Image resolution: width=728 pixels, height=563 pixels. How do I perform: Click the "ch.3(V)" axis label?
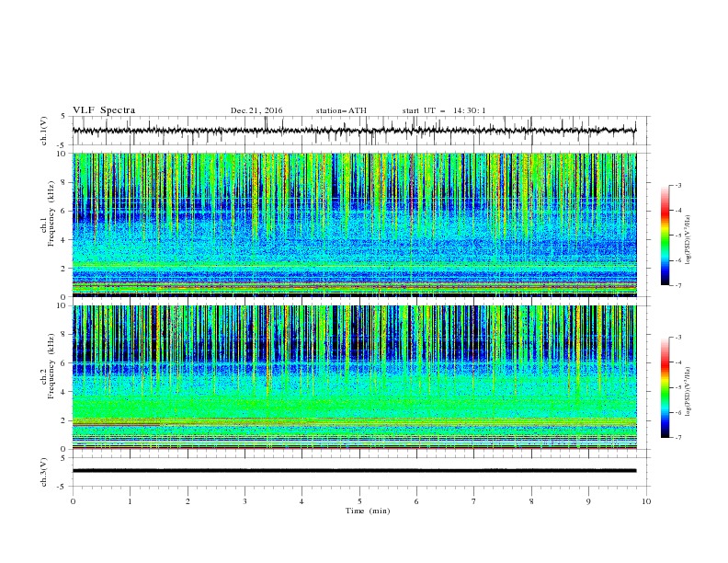(44, 472)
